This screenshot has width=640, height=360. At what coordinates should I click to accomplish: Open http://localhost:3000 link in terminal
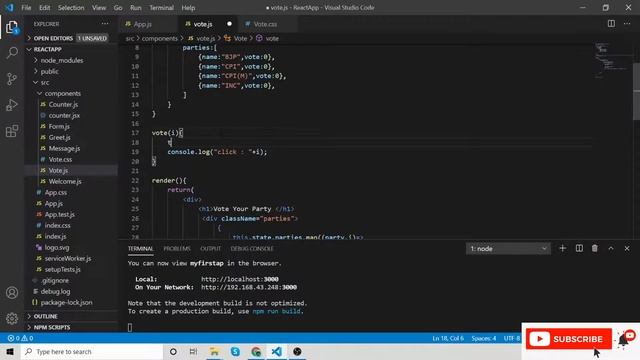click(240, 279)
